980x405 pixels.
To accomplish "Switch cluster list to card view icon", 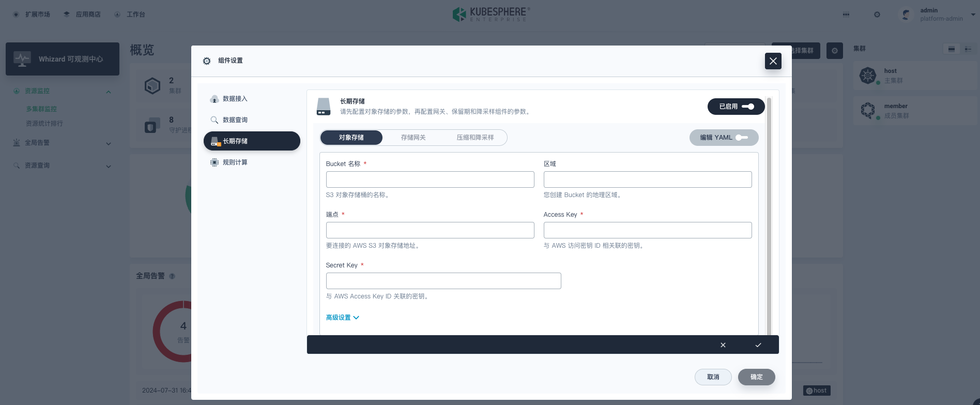I will pyautogui.click(x=952, y=49).
